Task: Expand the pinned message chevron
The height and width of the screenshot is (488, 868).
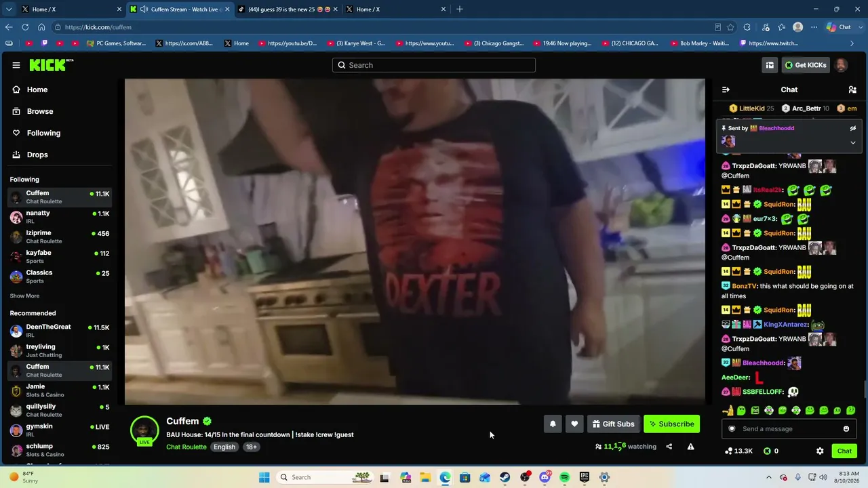Action: pos(853,142)
